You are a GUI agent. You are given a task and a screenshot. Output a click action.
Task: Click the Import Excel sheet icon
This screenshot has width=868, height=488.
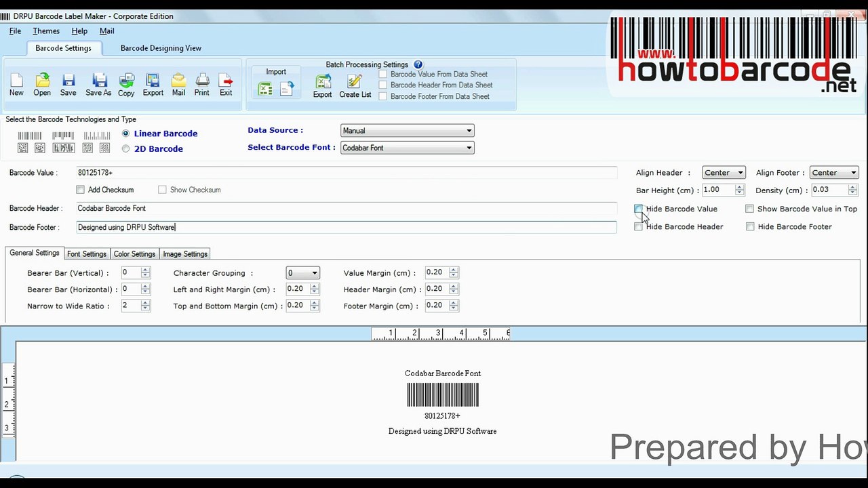pyautogui.click(x=265, y=89)
